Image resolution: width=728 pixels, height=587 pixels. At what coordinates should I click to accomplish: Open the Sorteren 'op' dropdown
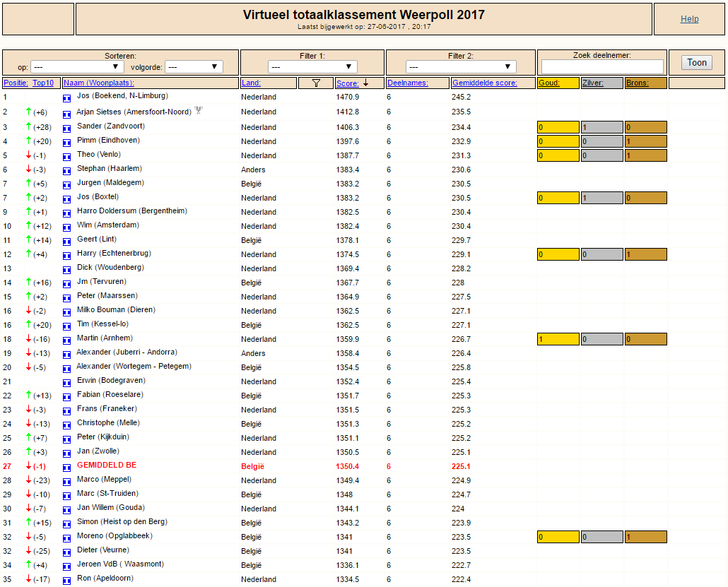coord(77,67)
